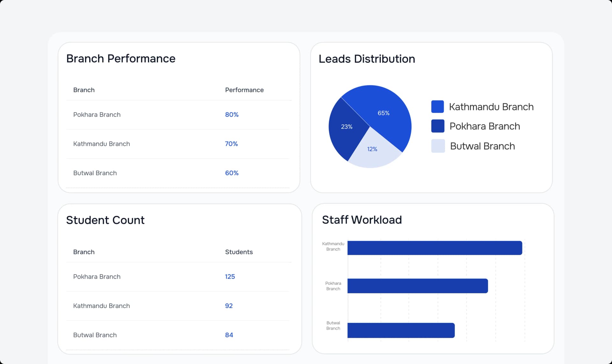Open the Branch Performance panel title
Viewport: 612px width, 364px height.
click(121, 59)
